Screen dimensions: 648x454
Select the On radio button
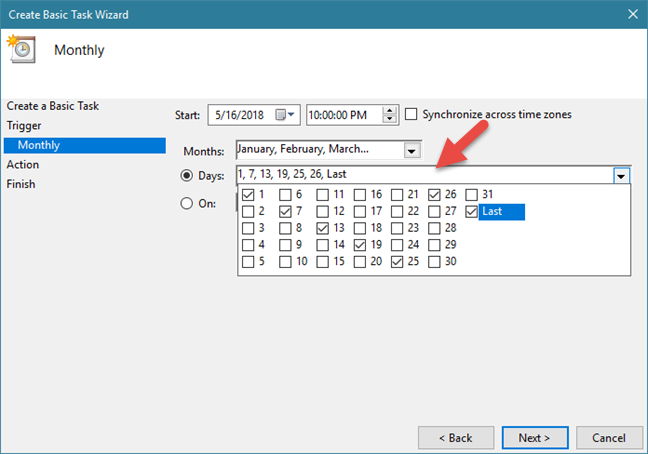(187, 203)
